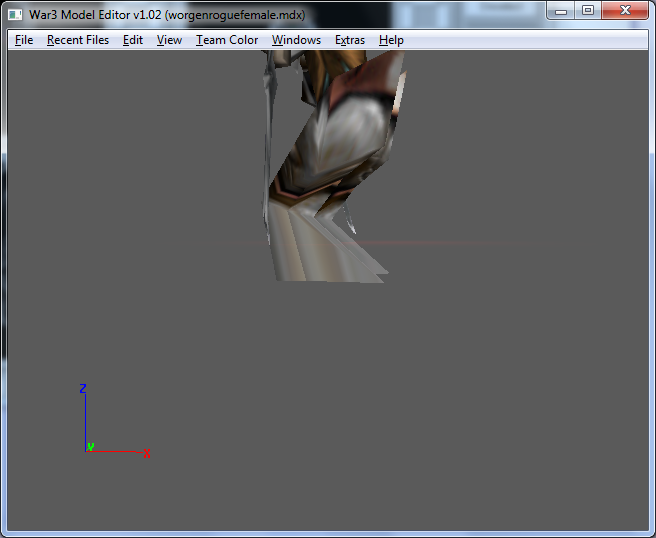This screenshot has height=538, width=656.
Task: Open the Extras menu
Action: click(350, 40)
